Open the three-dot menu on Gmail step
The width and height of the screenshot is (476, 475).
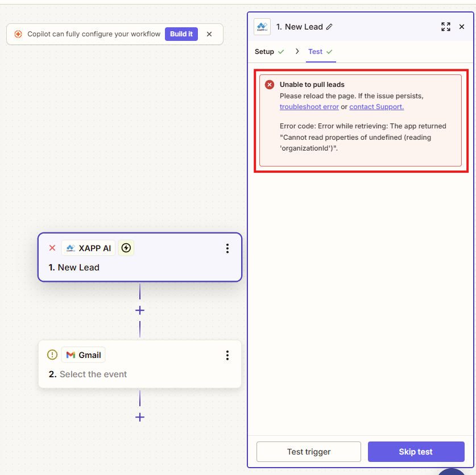[x=227, y=355]
